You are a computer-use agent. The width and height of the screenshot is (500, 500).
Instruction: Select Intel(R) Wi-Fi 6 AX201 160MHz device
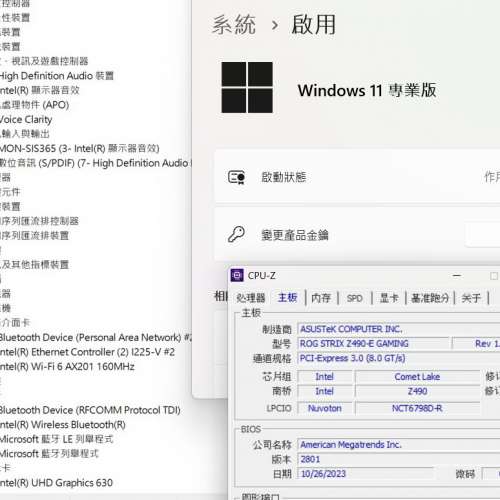pyautogui.click(x=67, y=366)
